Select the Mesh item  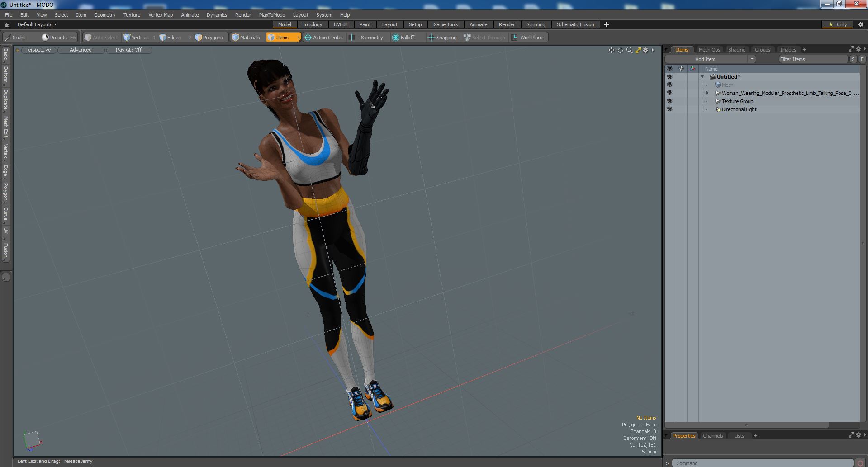coord(727,85)
